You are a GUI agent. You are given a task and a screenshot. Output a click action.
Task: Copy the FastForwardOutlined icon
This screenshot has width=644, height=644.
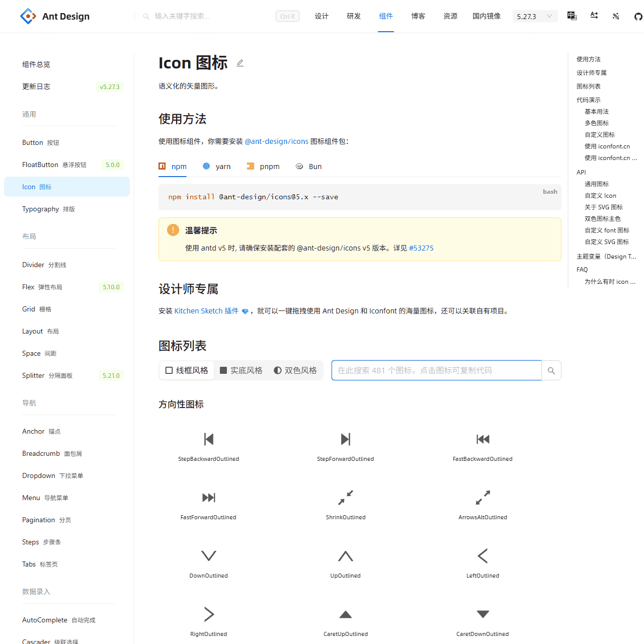(x=208, y=498)
